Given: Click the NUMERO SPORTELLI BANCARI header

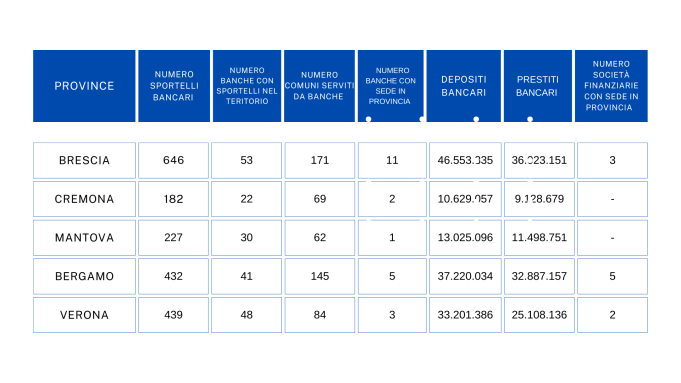Looking at the screenshot, I should click(174, 86).
